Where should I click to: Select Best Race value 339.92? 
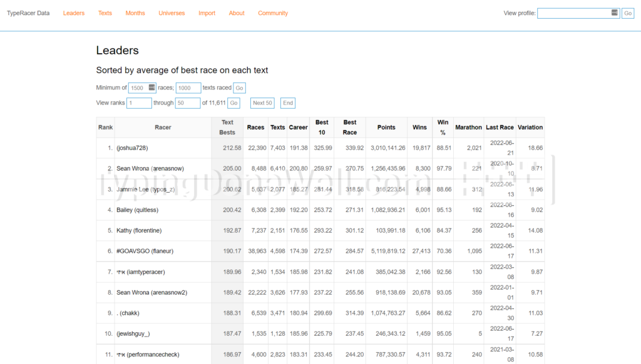(354, 148)
